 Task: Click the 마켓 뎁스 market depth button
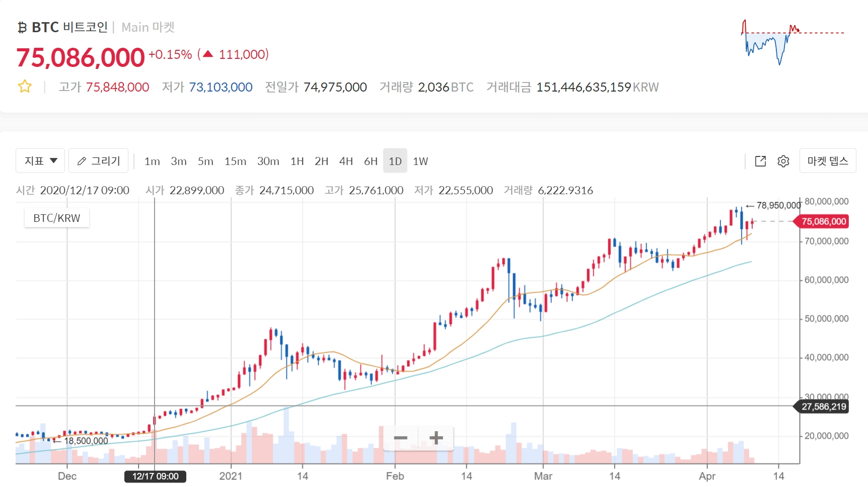point(828,161)
